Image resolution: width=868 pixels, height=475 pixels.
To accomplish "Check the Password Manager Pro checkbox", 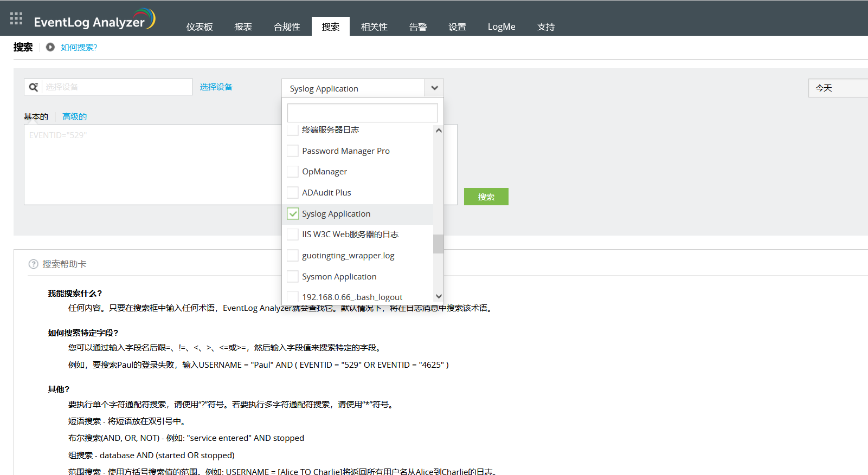I will (293, 151).
